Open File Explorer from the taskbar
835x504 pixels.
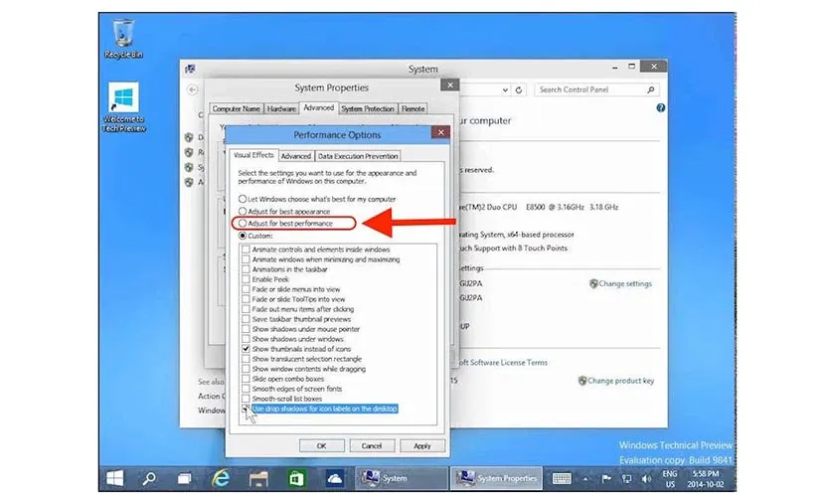click(x=257, y=478)
